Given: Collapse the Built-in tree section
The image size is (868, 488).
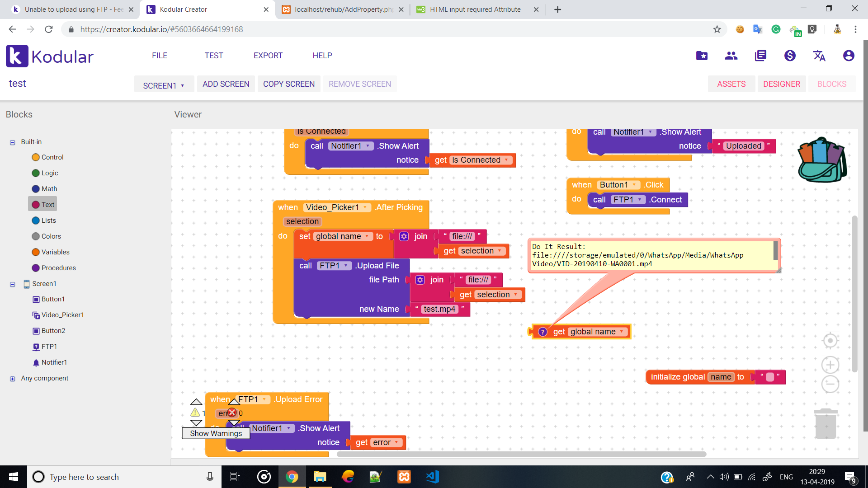Looking at the screenshot, I should (x=13, y=142).
